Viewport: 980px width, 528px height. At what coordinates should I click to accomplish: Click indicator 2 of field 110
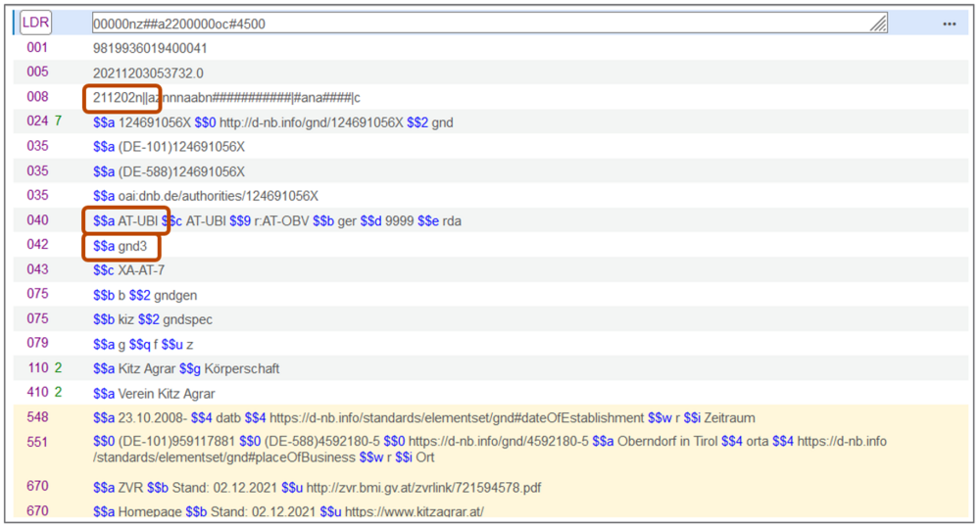click(58, 368)
